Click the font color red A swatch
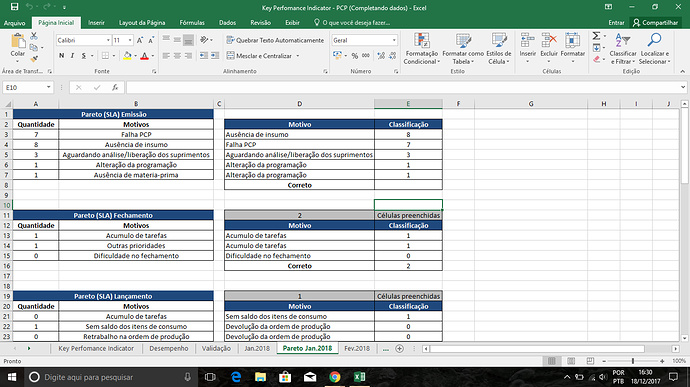690x387 pixels. click(144, 56)
